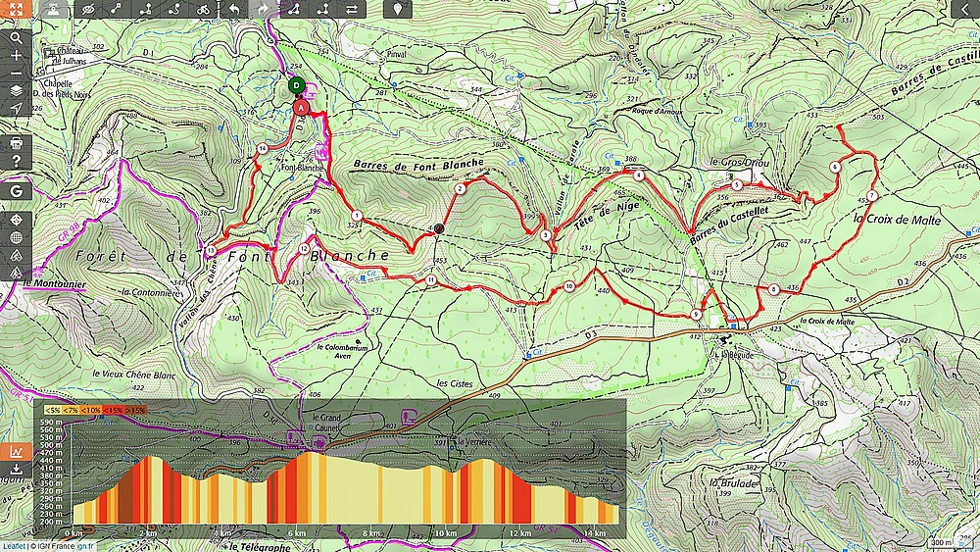
Task: Click the map orientation icon beside fullscreen
Action: 54,9
